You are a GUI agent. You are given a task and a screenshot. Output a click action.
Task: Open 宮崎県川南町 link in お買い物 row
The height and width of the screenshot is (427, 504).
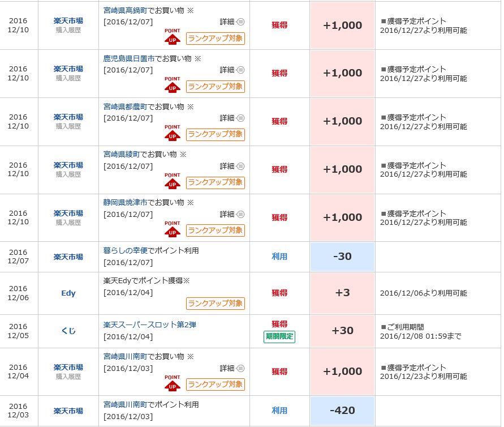125,357
